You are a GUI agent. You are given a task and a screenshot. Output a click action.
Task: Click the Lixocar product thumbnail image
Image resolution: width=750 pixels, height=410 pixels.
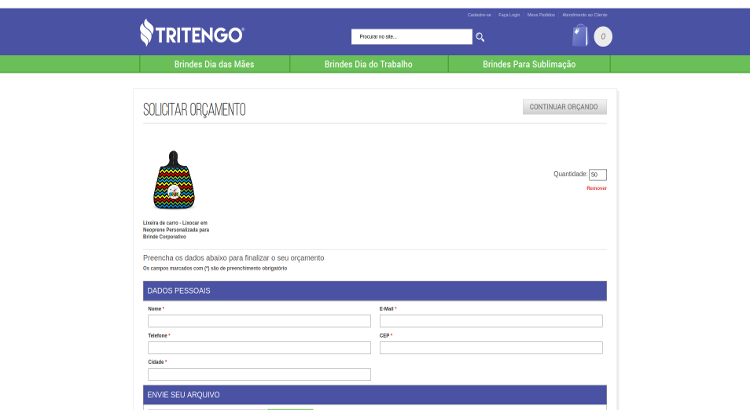tap(174, 180)
